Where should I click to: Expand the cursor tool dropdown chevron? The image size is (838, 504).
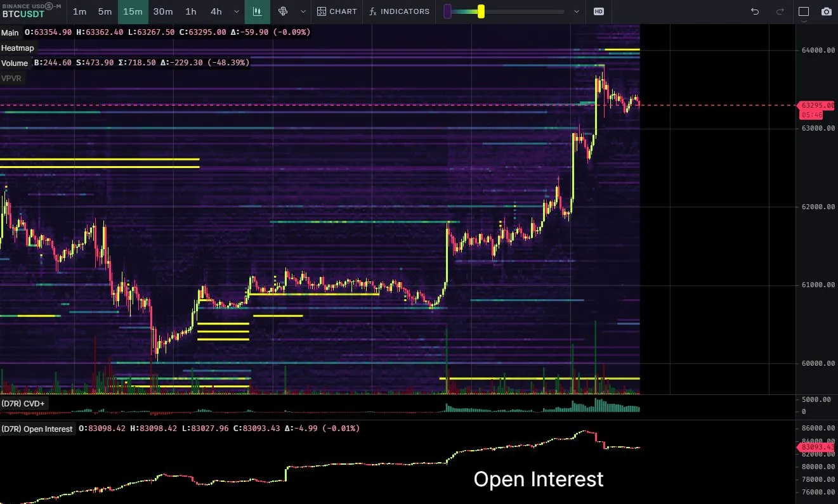click(x=302, y=11)
